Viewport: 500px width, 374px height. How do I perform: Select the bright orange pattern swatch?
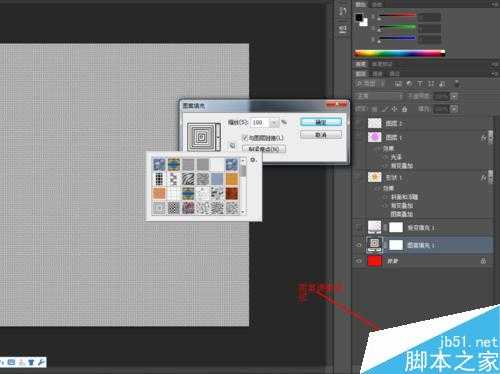click(232, 179)
